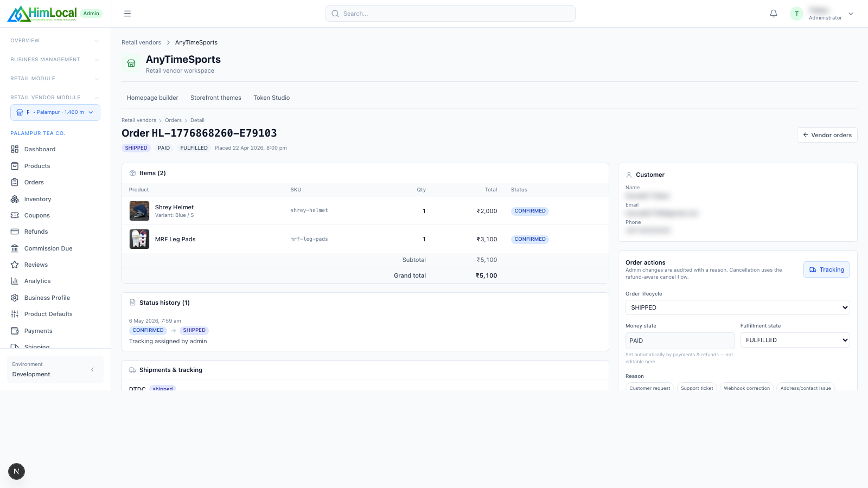Open the Order lifecycle SHIPPED dropdown

(x=737, y=307)
